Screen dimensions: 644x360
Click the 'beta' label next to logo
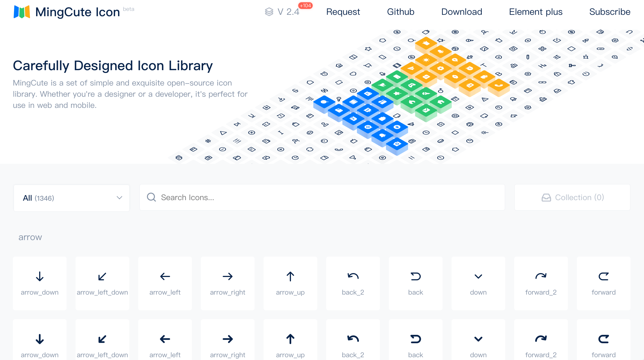[x=128, y=9]
